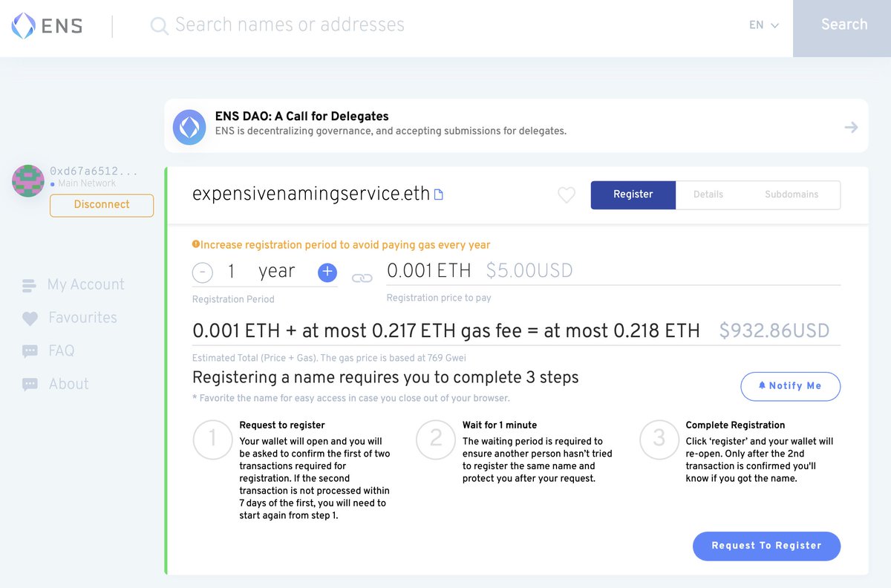Focus the Search names or addresses field

tap(290, 24)
